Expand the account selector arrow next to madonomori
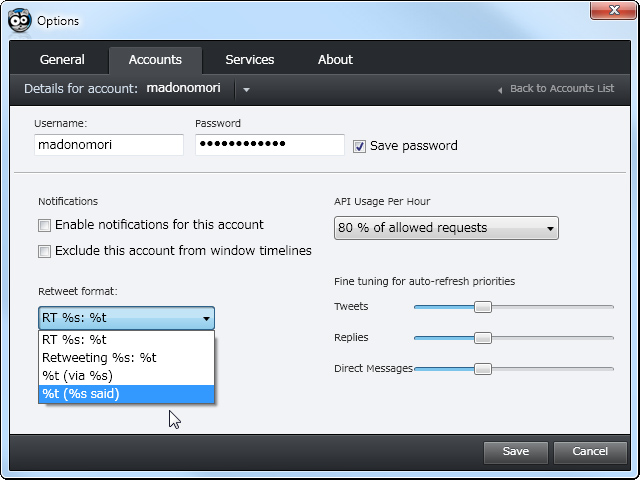640x480 pixels. click(x=246, y=89)
